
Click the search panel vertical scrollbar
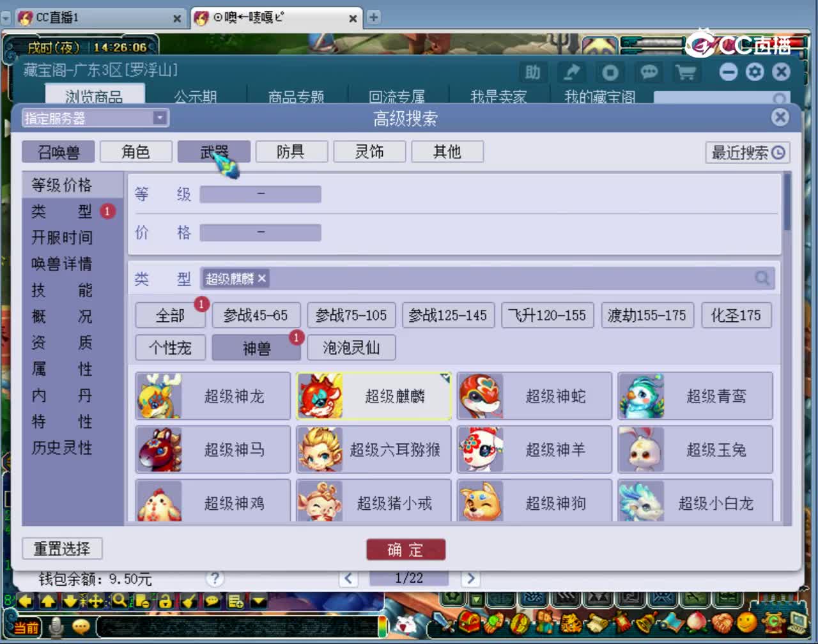tap(787, 202)
